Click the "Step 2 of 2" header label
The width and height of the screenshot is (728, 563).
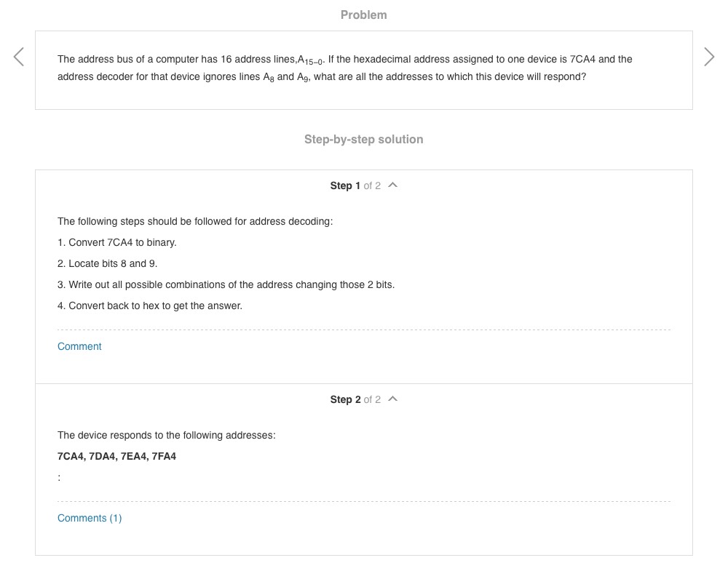point(355,399)
